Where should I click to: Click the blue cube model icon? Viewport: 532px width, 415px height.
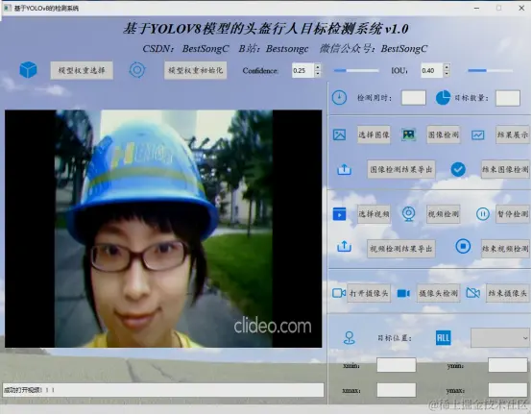coord(28,70)
